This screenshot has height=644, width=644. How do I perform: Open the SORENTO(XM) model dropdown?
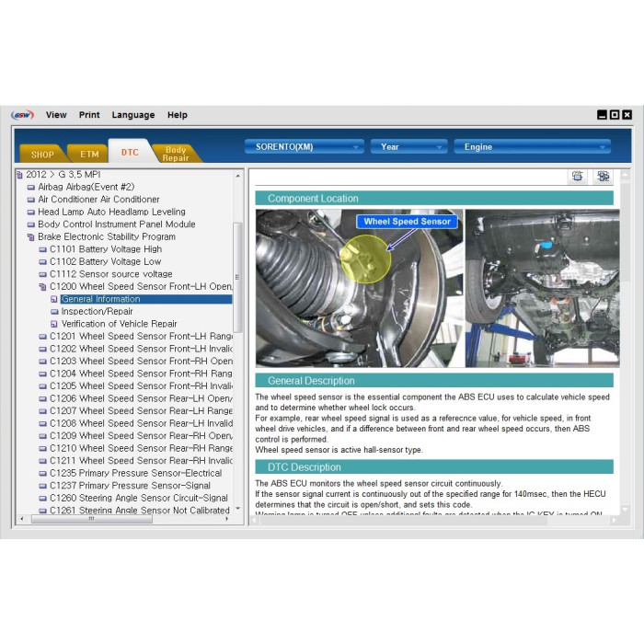pyautogui.click(x=305, y=146)
